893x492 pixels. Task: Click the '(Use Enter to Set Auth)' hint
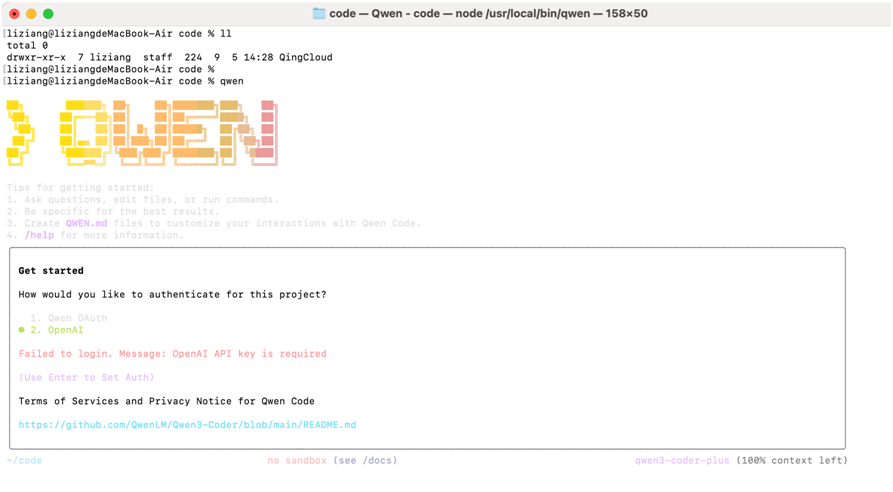click(x=86, y=377)
